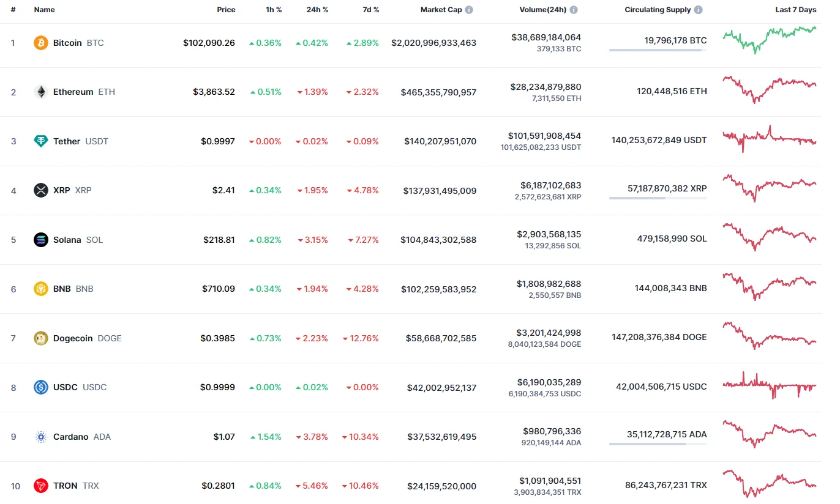840x504 pixels.
Task: Sort the table by Price column
Action: point(226,10)
